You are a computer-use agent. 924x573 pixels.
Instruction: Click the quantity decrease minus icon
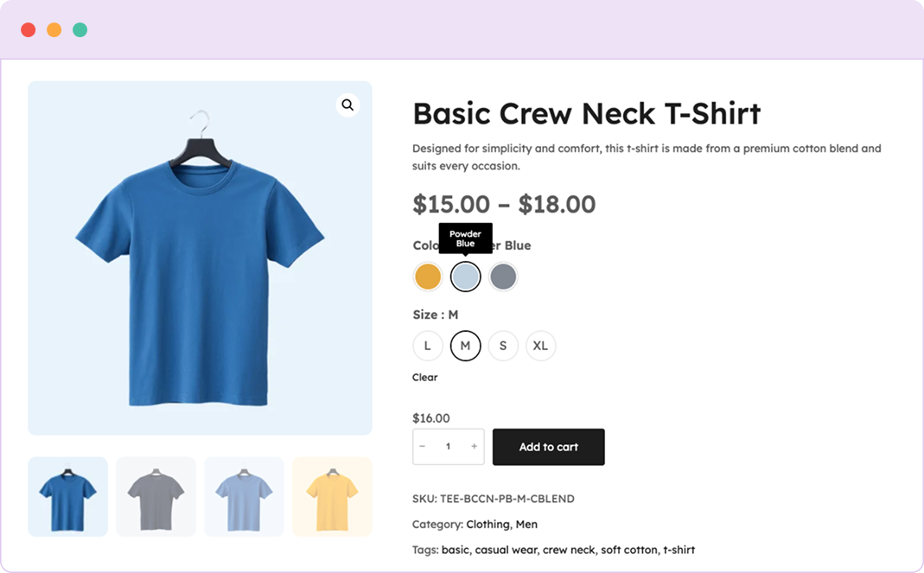pos(423,446)
